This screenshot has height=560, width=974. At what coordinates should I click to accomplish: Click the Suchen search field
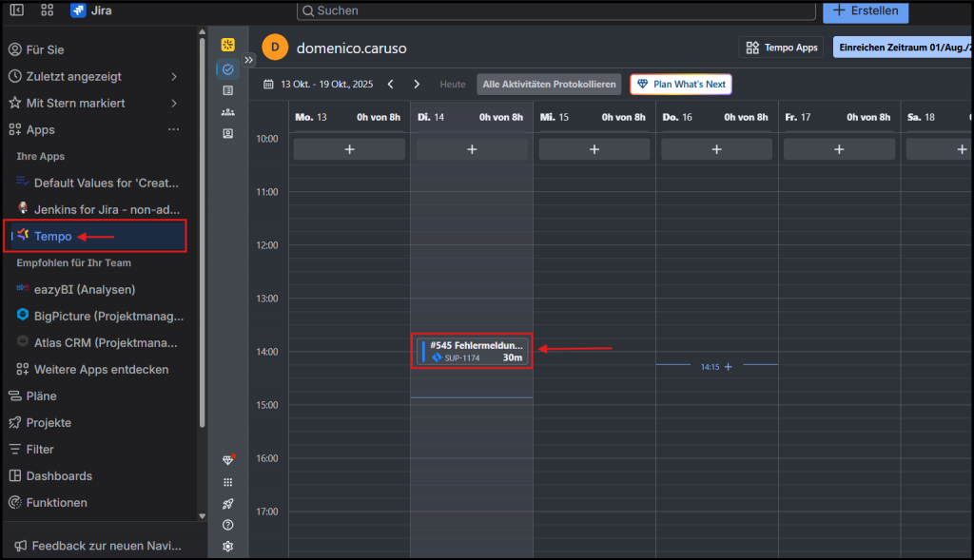(x=556, y=10)
